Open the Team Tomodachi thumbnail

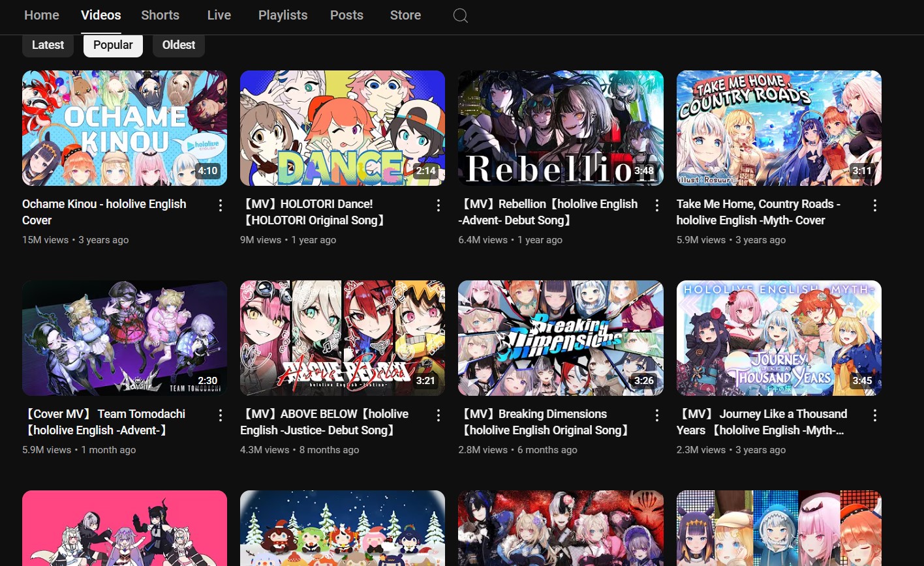[x=125, y=338]
